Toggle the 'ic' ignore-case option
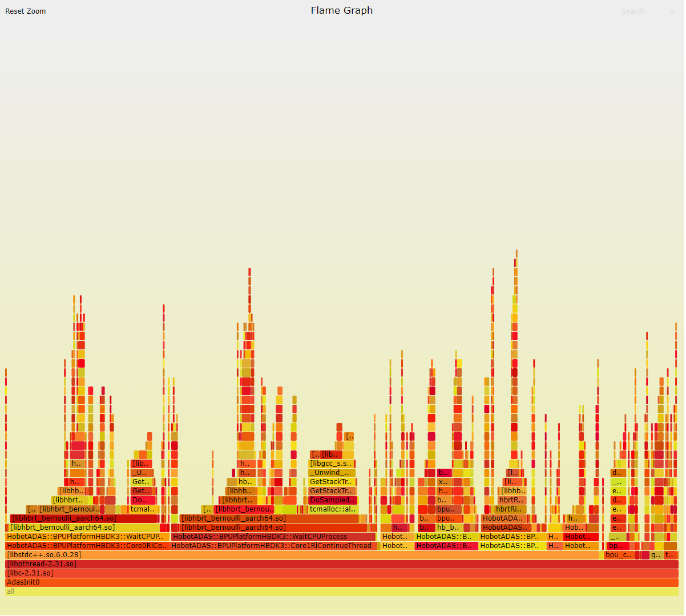This screenshot has width=686, height=616. (x=672, y=11)
